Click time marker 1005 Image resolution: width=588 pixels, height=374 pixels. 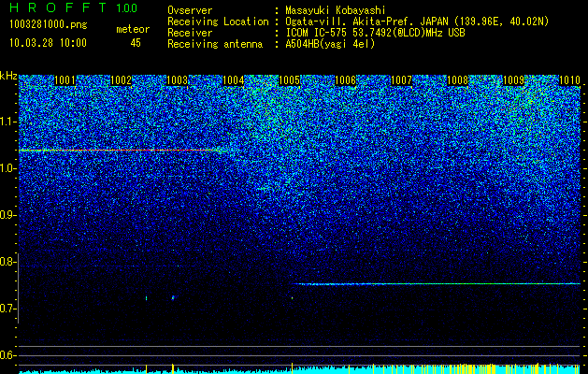click(x=289, y=80)
